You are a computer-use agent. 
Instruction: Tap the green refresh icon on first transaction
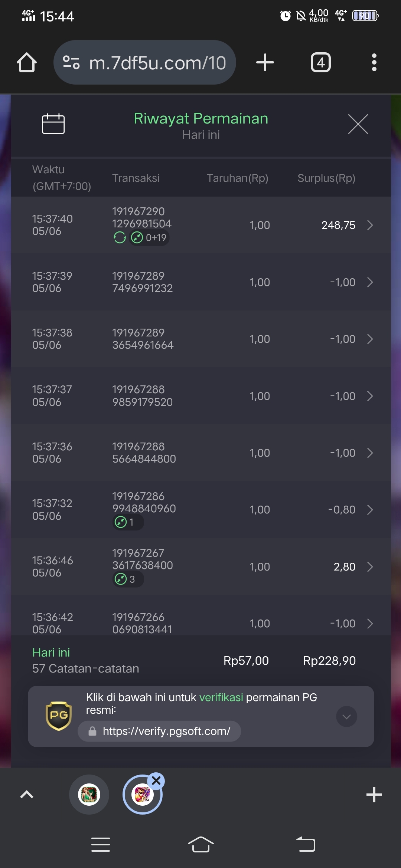click(120, 237)
